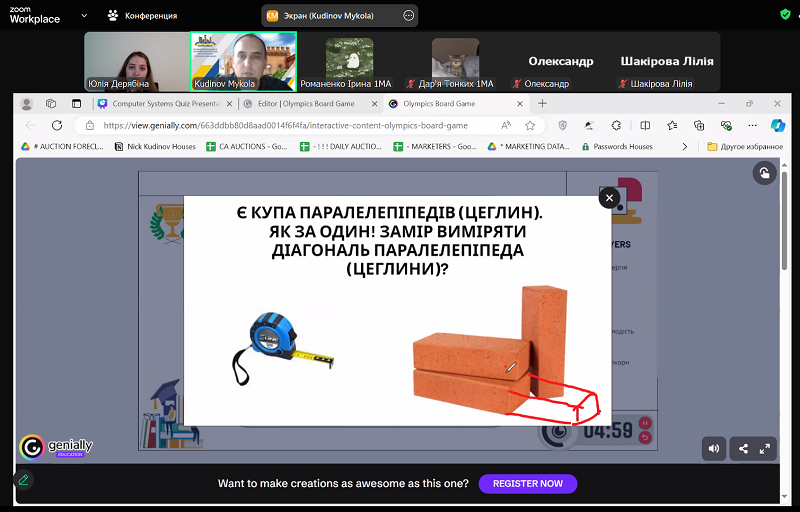
Task: Open browser extensions puzzle icon
Action: coord(616,125)
